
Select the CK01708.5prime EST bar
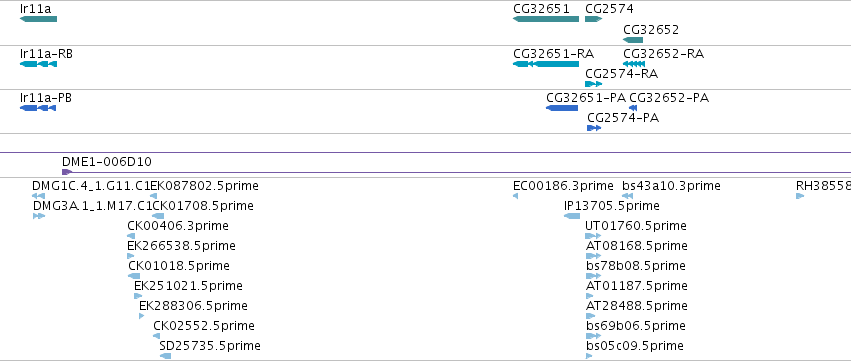click(158, 216)
